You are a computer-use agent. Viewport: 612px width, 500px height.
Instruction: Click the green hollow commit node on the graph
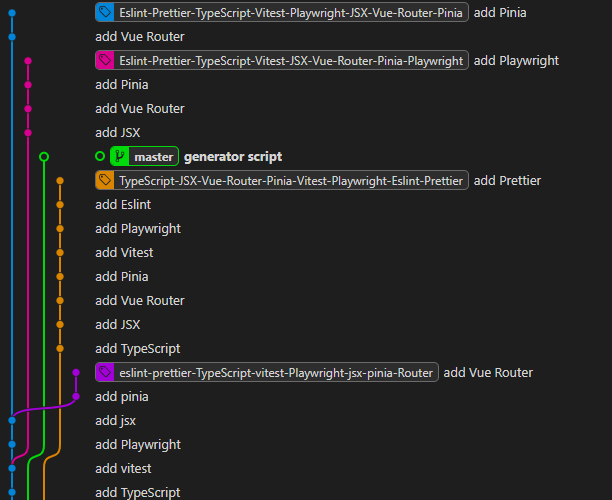44,157
